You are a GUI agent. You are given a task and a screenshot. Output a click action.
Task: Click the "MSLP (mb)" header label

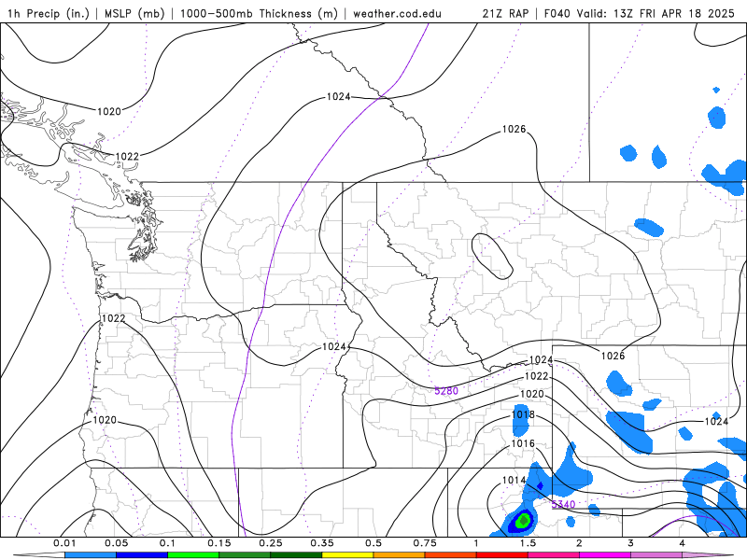click(x=134, y=13)
